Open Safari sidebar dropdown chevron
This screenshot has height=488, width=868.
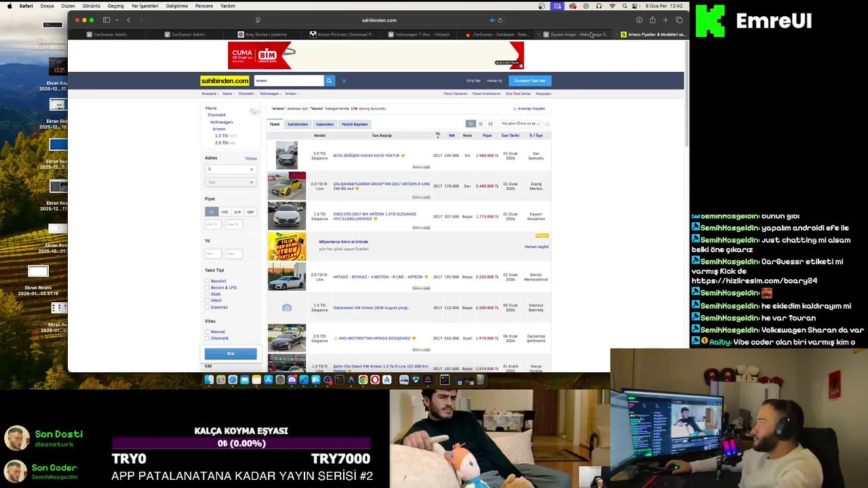pyautogui.click(x=117, y=20)
